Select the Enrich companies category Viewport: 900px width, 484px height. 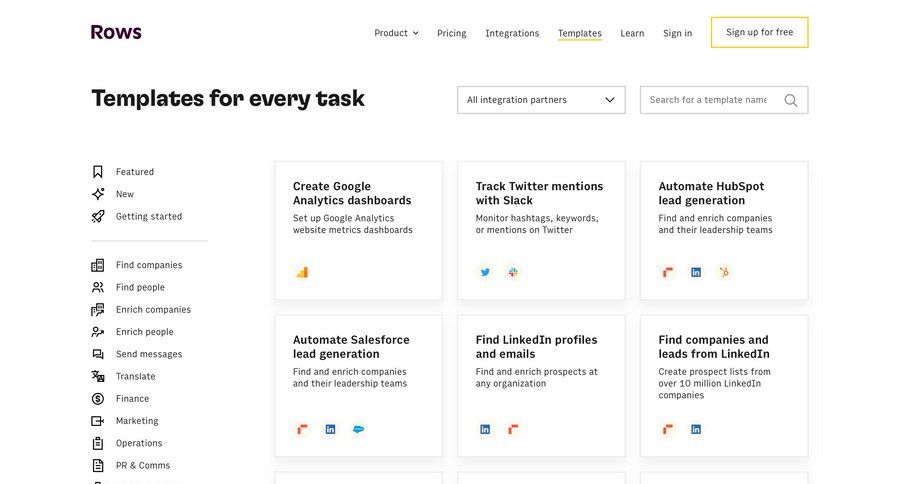click(x=153, y=310)
